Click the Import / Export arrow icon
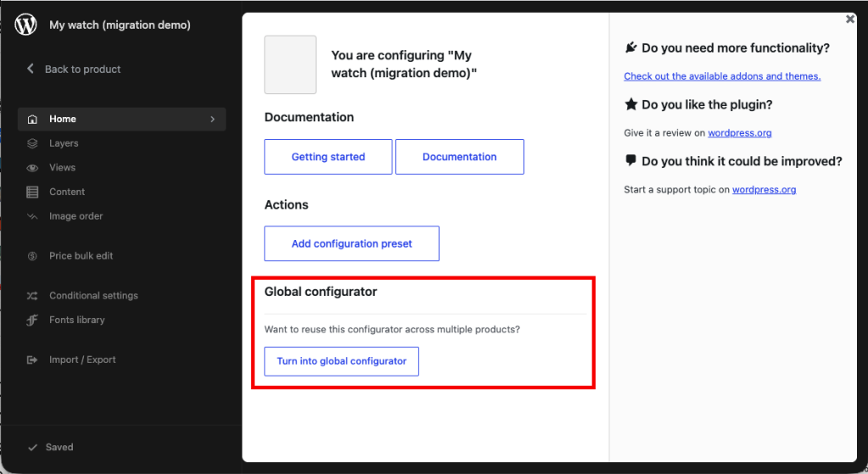 33,360
